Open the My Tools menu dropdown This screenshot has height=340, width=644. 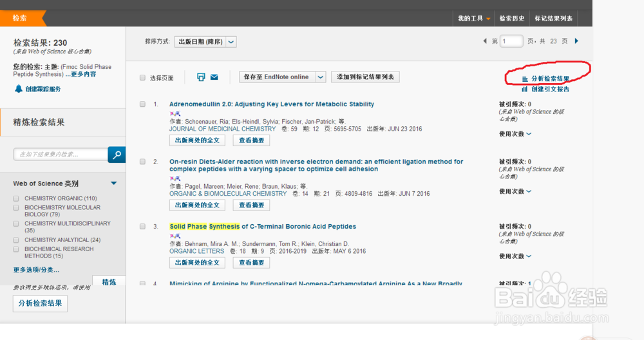tap(474, 19)
